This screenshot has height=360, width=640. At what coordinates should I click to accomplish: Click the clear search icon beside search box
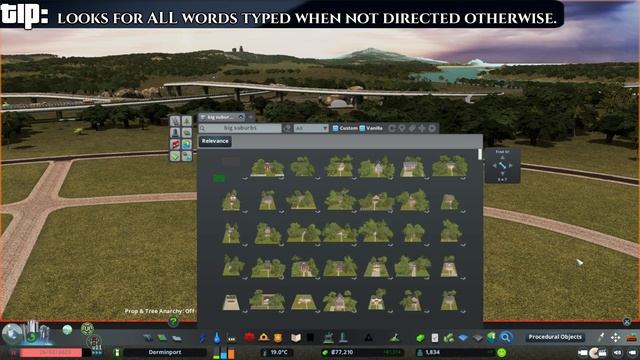point(287,128)
